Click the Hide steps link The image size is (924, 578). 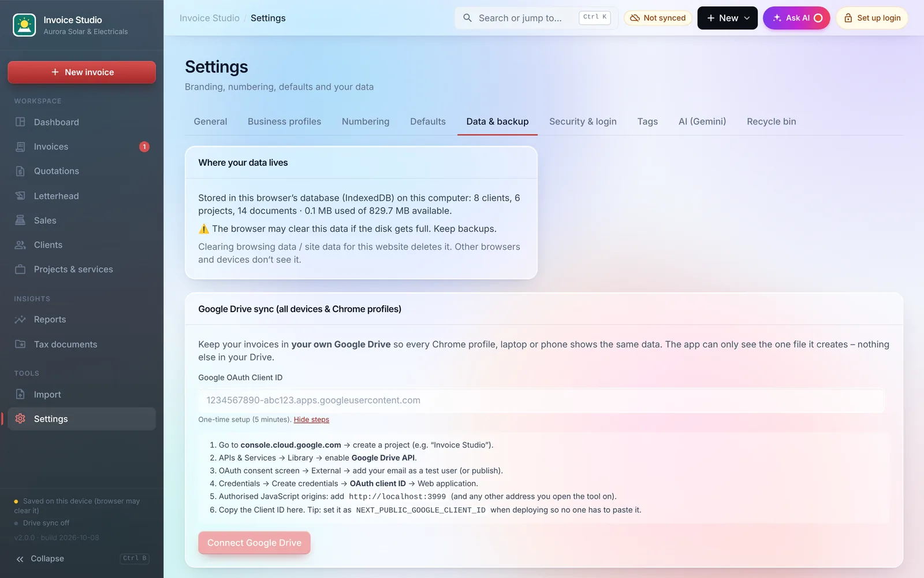point(311,420)
